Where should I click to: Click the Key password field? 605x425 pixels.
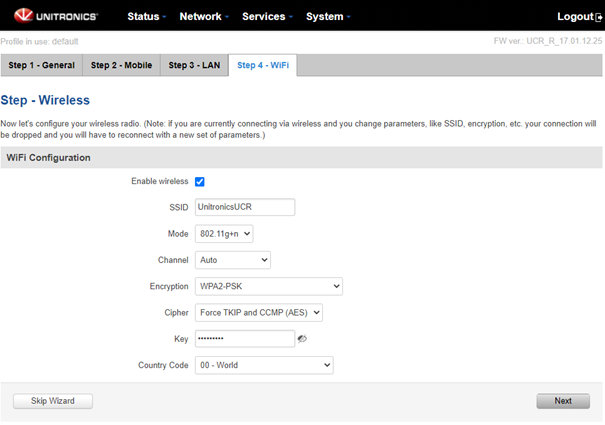245,339
